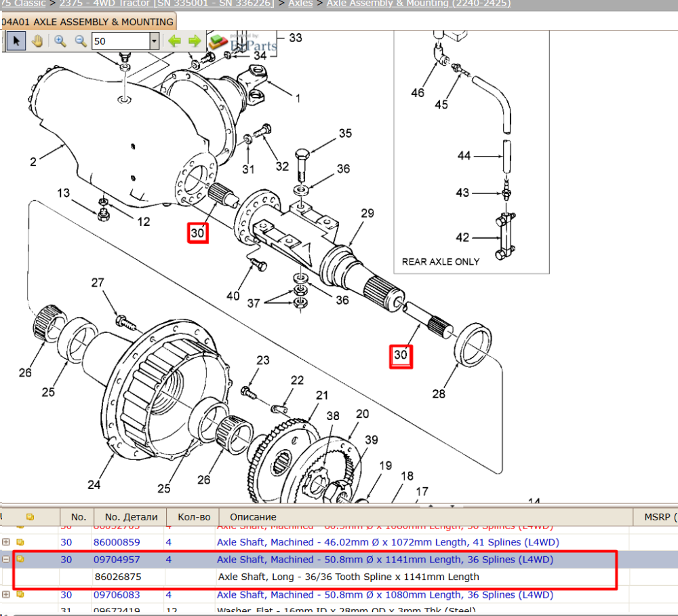Click callout number 46 in rear axle inset
This screenshot has width=678, height=616.
pyautogui.click(x=418, y=93)
